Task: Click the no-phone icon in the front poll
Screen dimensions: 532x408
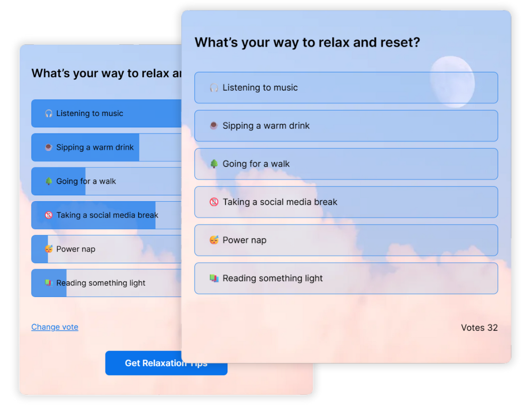Action: click(x=214, y=202)
